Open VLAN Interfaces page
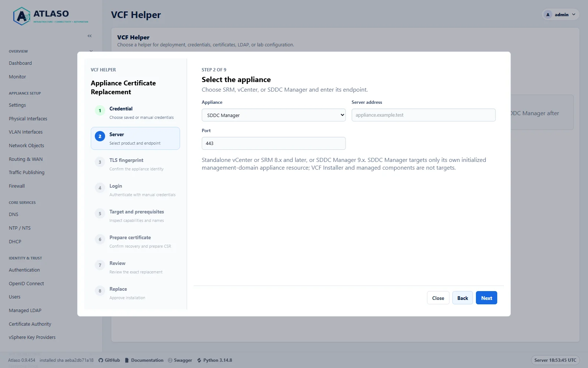The image size is (588, 368). (26, 132)
